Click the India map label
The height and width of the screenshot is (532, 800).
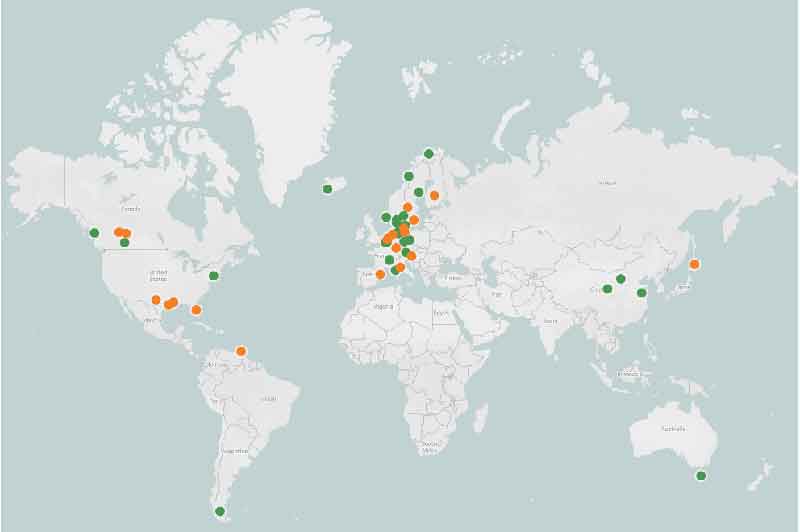coord(551,321)
